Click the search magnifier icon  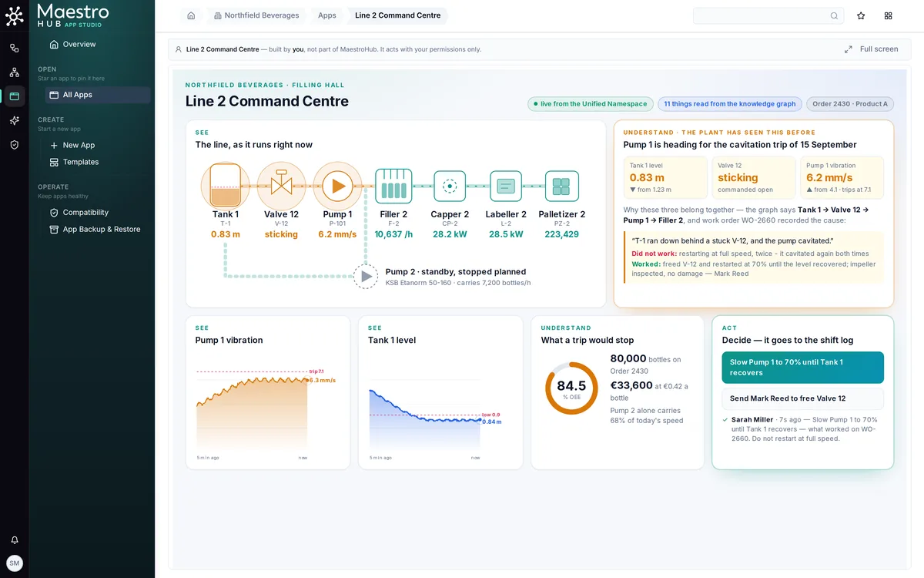834,15
